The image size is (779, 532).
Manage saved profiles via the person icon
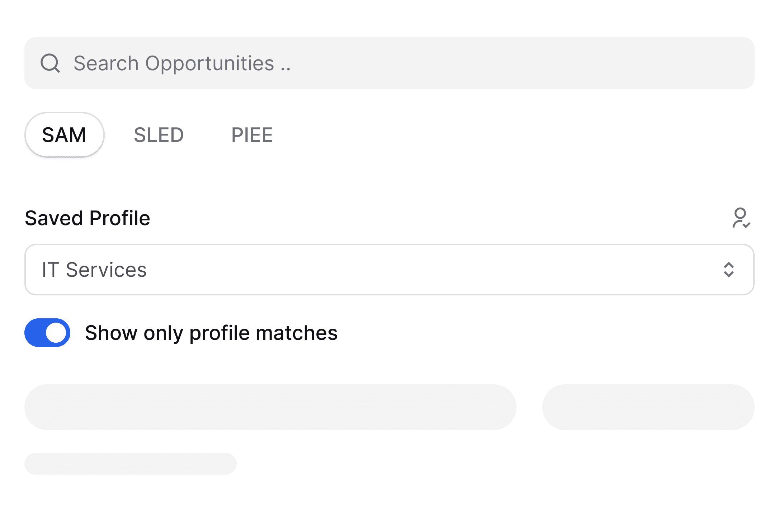pyautogui.click(x=741, y=218)
